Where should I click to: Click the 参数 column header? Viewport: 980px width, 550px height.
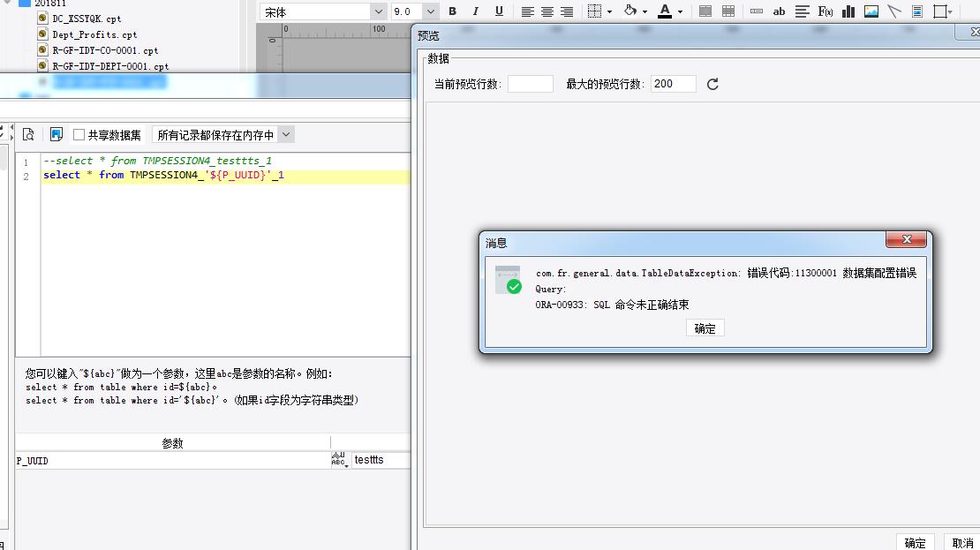point(172,443)
